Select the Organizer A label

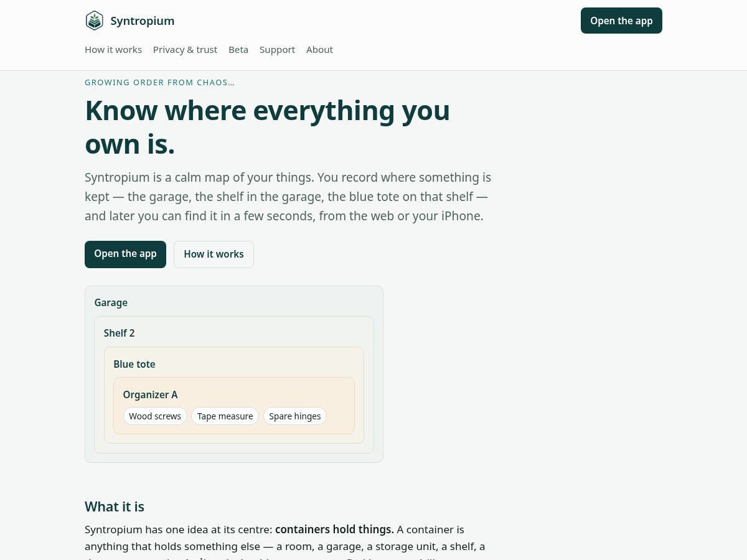(x=150, y=395)
